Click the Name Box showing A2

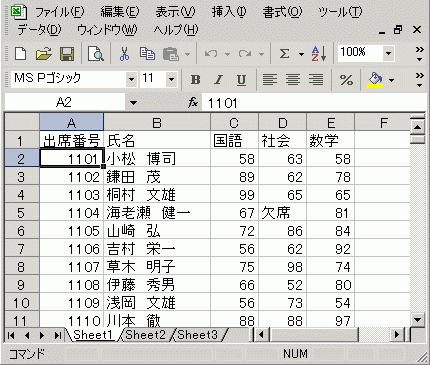pos(65,103)
